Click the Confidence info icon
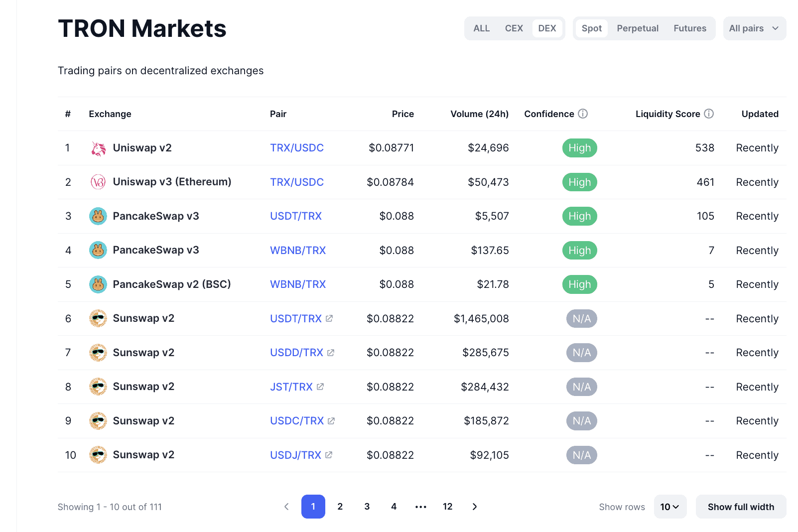The width and height of the screenshot is (798, 532). coord(583,114)
